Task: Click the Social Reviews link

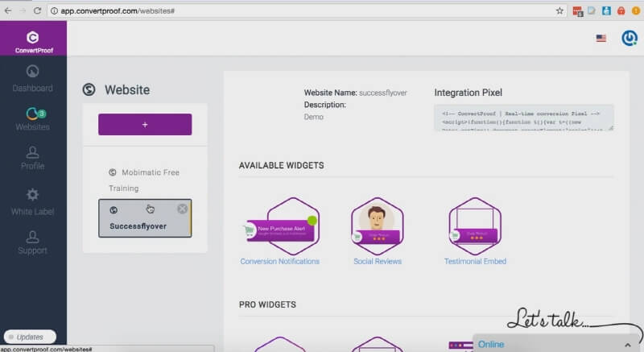Action: click(378, 261)
